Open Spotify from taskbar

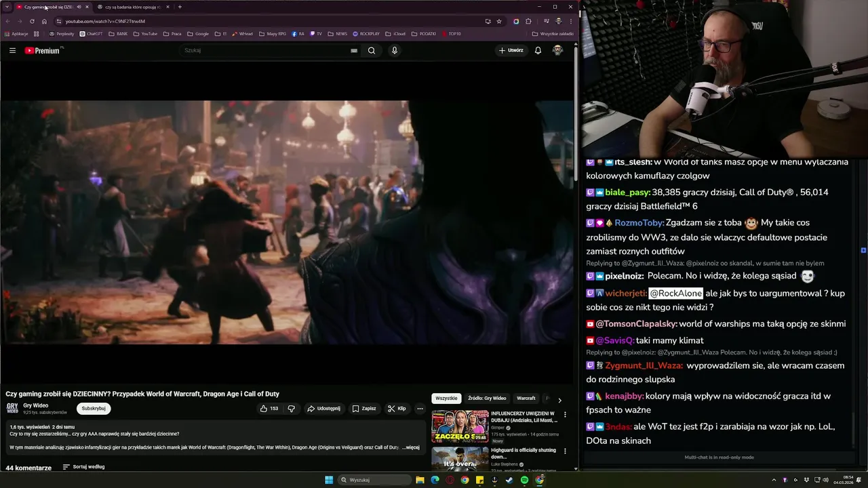point(524,480)
